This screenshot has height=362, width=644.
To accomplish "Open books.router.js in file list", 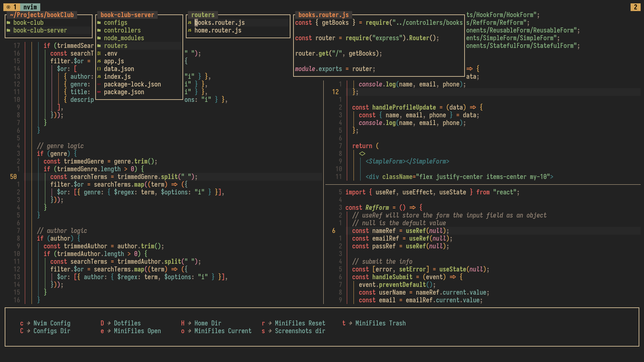I will pos(219,23).
